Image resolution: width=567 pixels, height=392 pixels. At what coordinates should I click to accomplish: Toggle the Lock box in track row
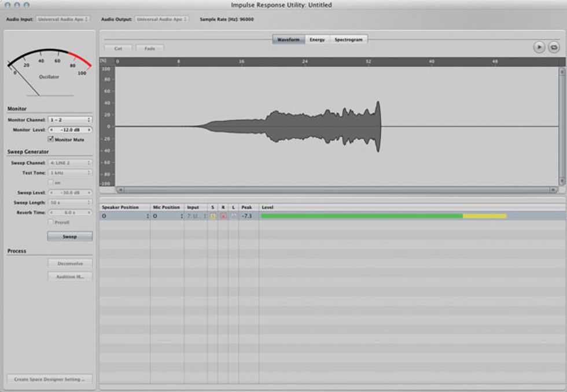click(234, 216)
